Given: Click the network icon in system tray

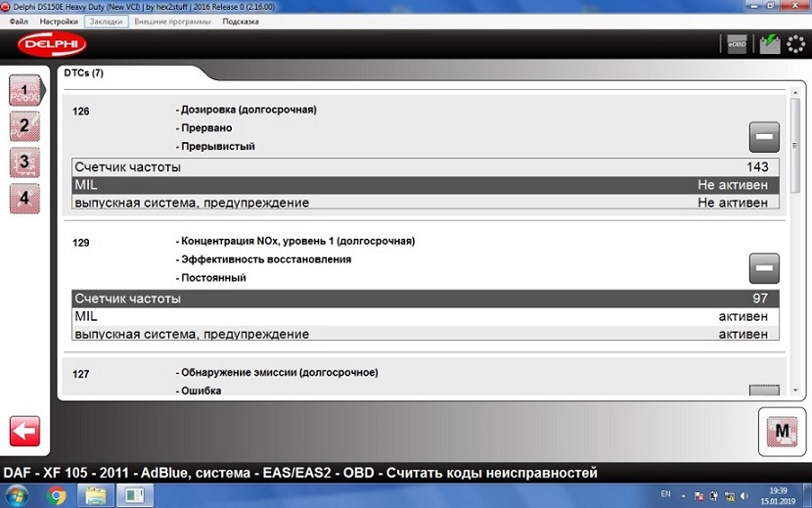Looking at the screenshot, I should coord(730,496).
